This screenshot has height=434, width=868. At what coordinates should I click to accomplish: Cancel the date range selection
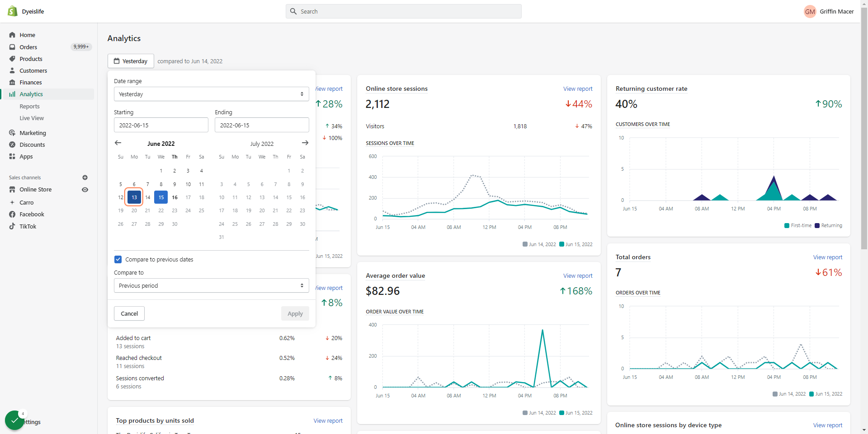(x=129, y=313)
